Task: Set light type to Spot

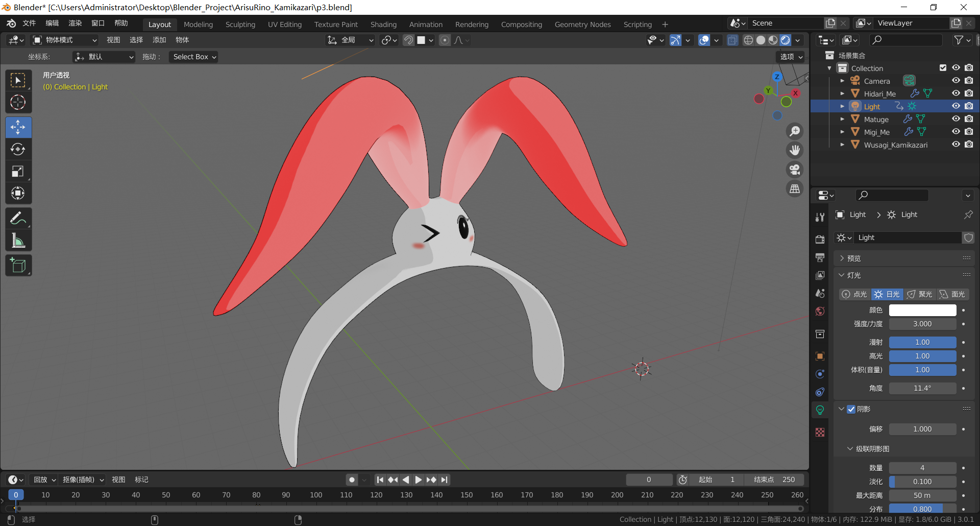Action: pos(920,294)
